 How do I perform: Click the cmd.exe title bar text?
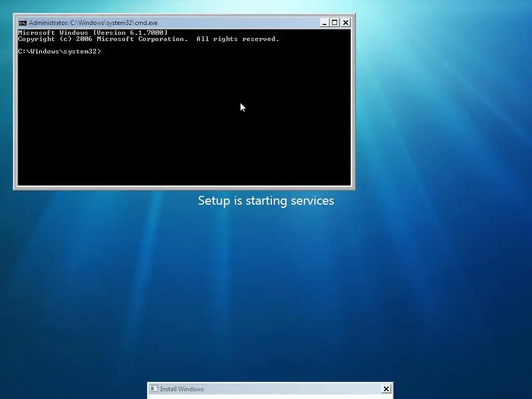pos(94,23)
